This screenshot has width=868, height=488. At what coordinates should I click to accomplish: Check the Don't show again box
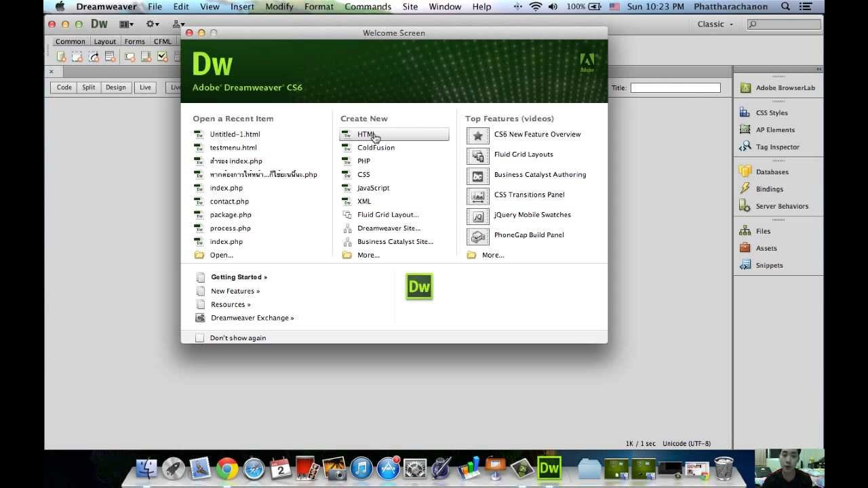click(199, 338)
